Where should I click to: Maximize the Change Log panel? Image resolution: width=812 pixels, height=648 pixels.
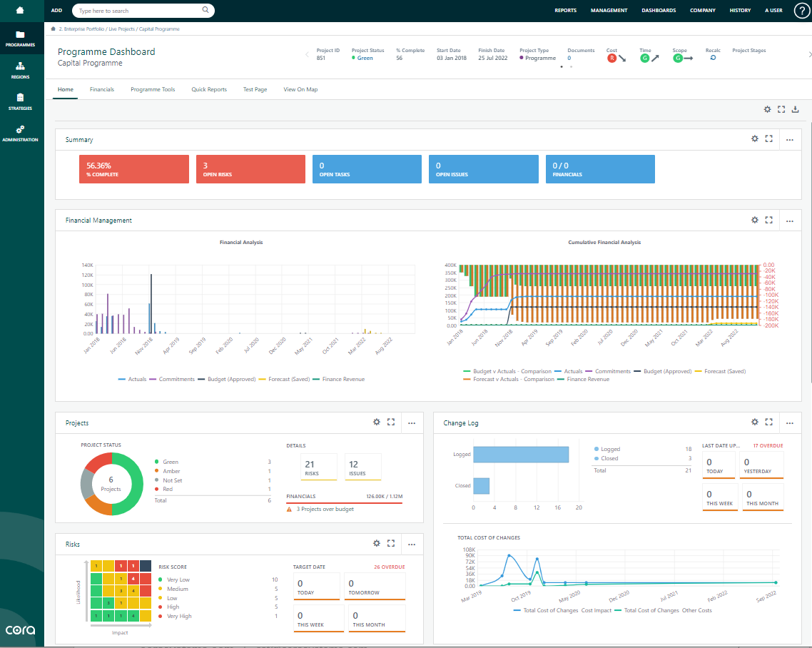coord(769,422)
